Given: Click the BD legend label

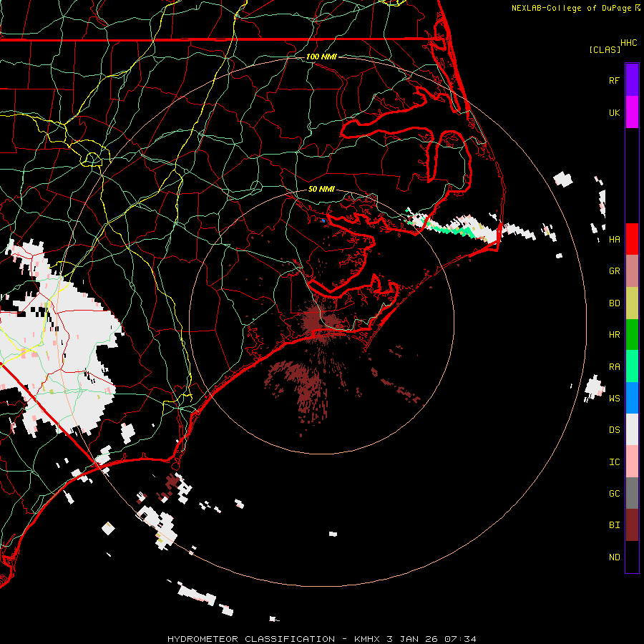Looking at the screenshot, I should pyautogui.click(x=614, y=303).
